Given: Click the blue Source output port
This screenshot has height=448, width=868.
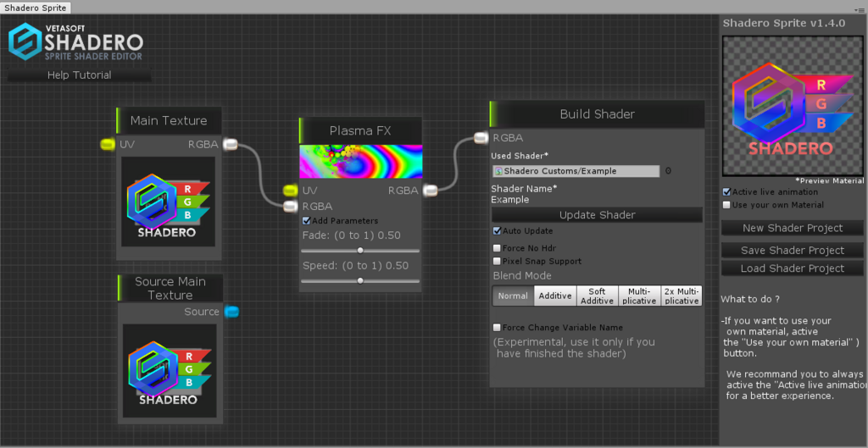Looking at the screenshot, I should click(232, 312).
